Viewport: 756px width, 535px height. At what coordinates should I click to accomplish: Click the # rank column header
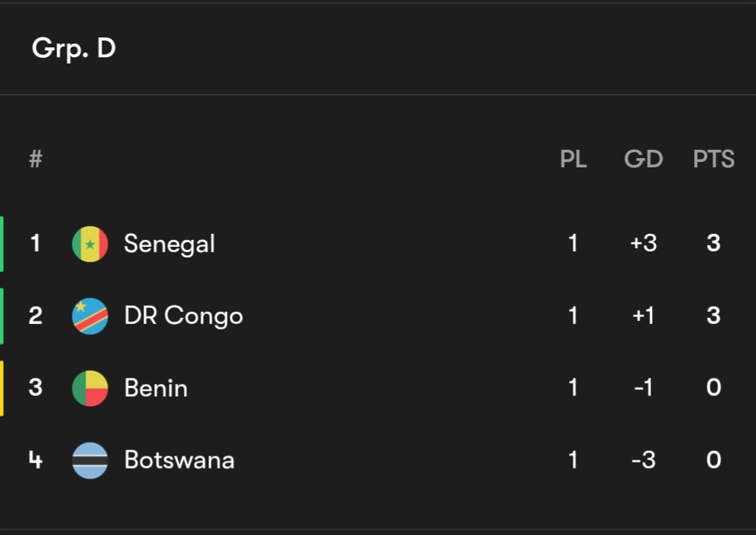point(36,159)
